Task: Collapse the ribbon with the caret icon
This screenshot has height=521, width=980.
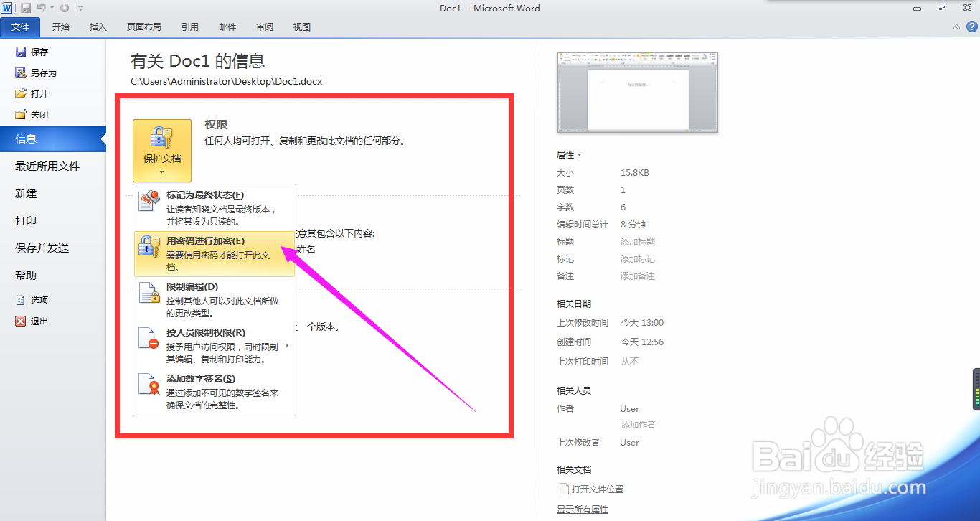Action: click(956, 27)
